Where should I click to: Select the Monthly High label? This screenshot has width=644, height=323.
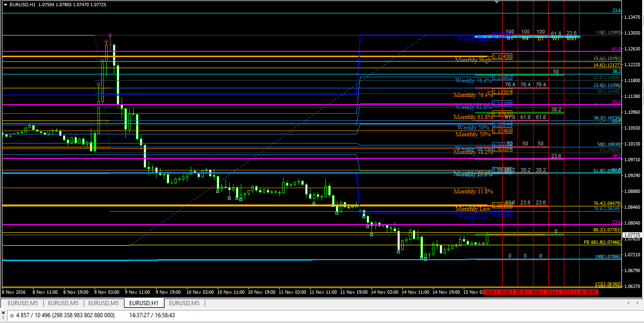[x=473, y=60]
